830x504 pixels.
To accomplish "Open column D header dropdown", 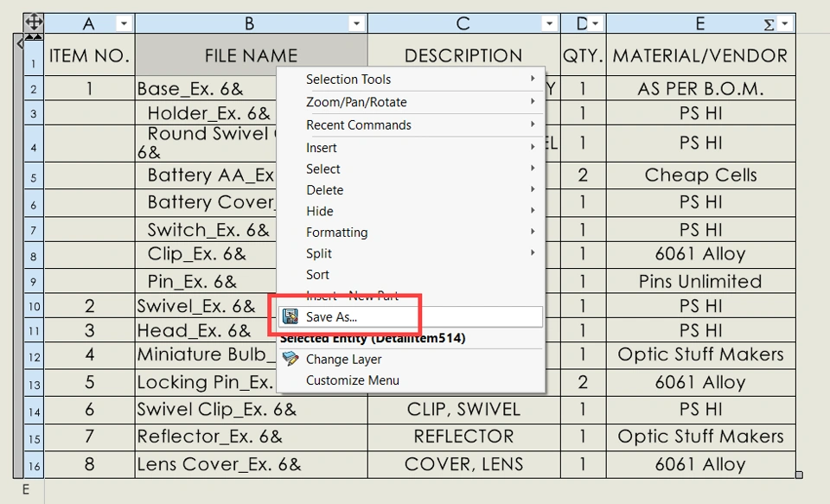I will [596, 23].
